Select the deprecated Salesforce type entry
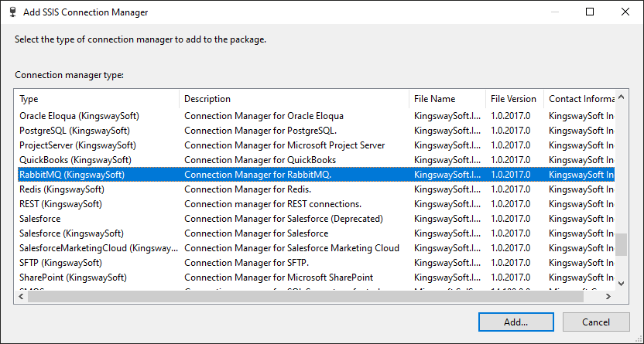Image resolution: width=644 pixels, height=344 pixels. [x=39, y=219]
